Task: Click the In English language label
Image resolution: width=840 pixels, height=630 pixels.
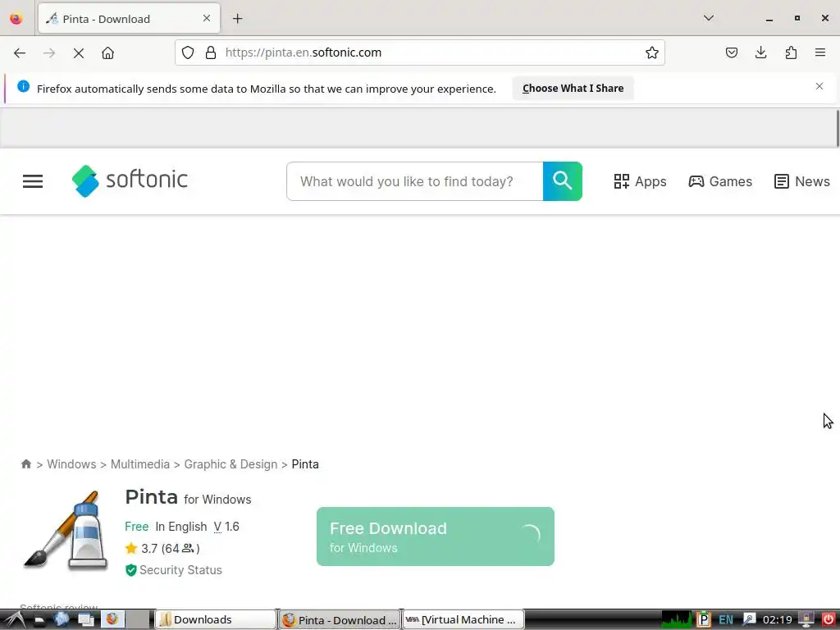Action: 181,527
